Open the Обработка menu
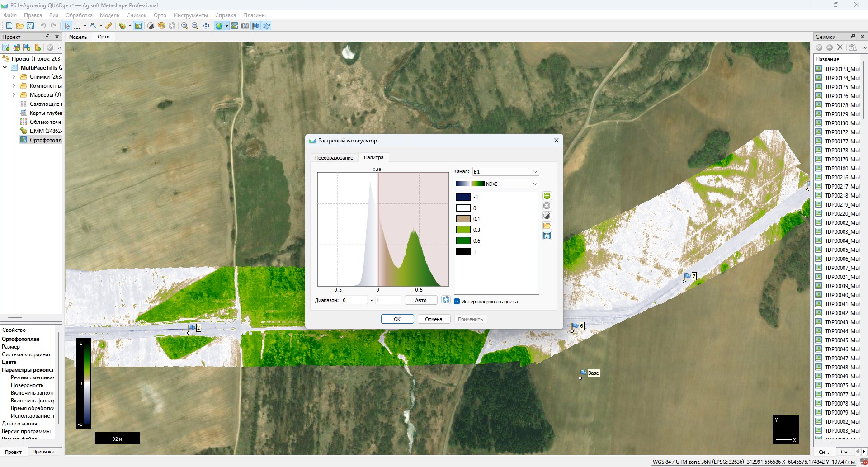This screenshot has width=868, height=467. [x=79, y=15]
